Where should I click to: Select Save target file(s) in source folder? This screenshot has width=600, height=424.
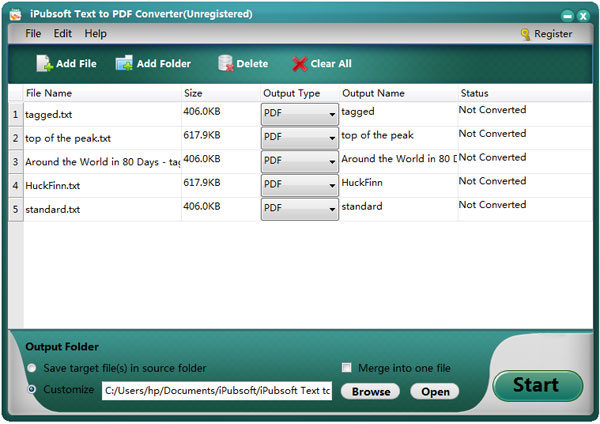pyautogui.click(x=32, y=369)
